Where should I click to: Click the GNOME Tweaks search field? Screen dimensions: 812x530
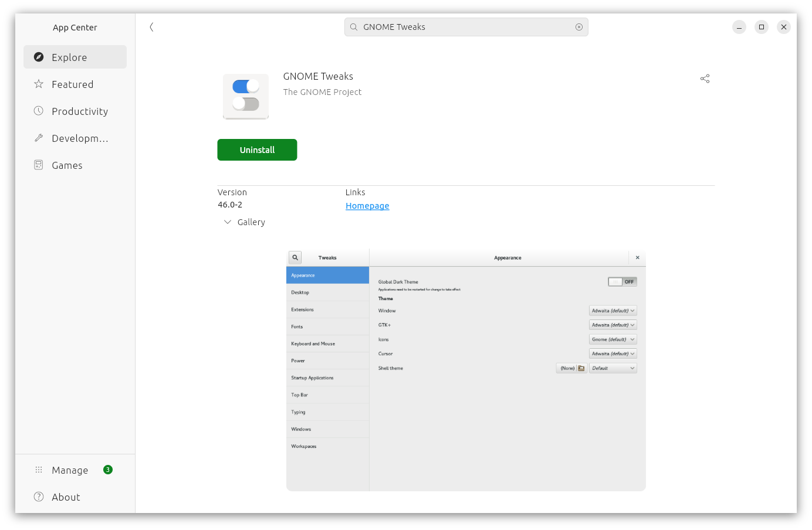pos(466,27)
